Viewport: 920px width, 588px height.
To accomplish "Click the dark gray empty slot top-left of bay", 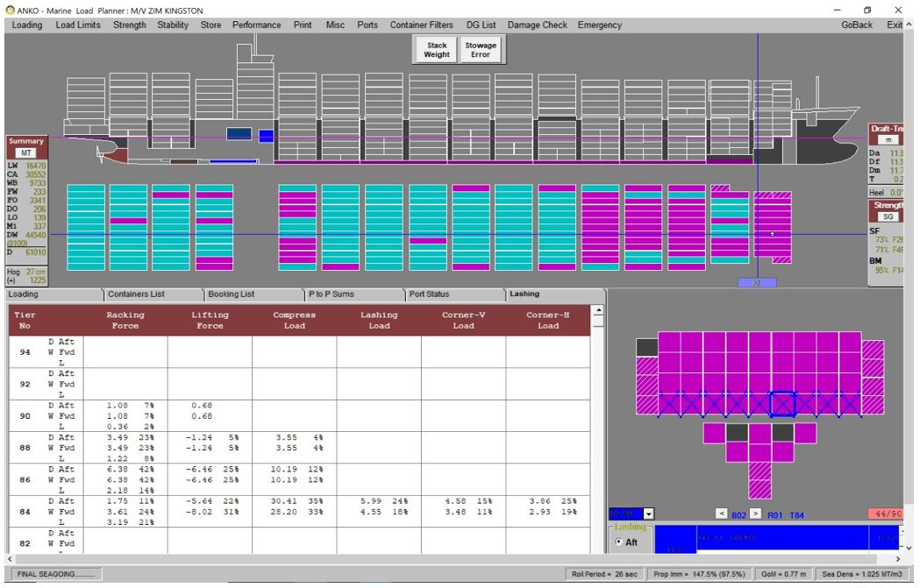I will tap(647, 348).
